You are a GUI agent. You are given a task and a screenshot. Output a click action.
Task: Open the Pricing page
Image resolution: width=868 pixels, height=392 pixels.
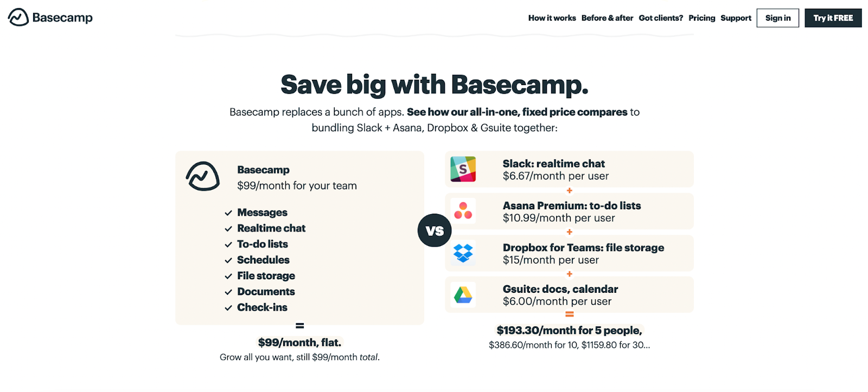pos(702,18)
